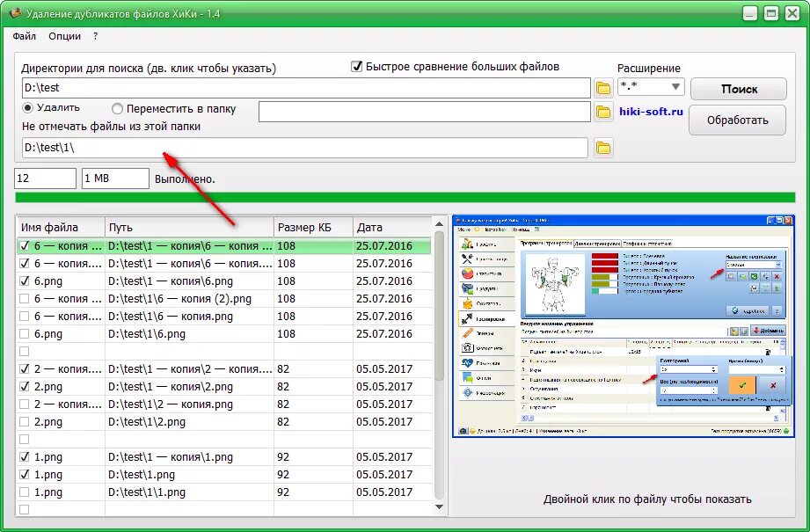Select path D:\test\1\6 — копия.png
Image resolution: width=810 pixels, height=532 pixels.
(x=171, y=316)
